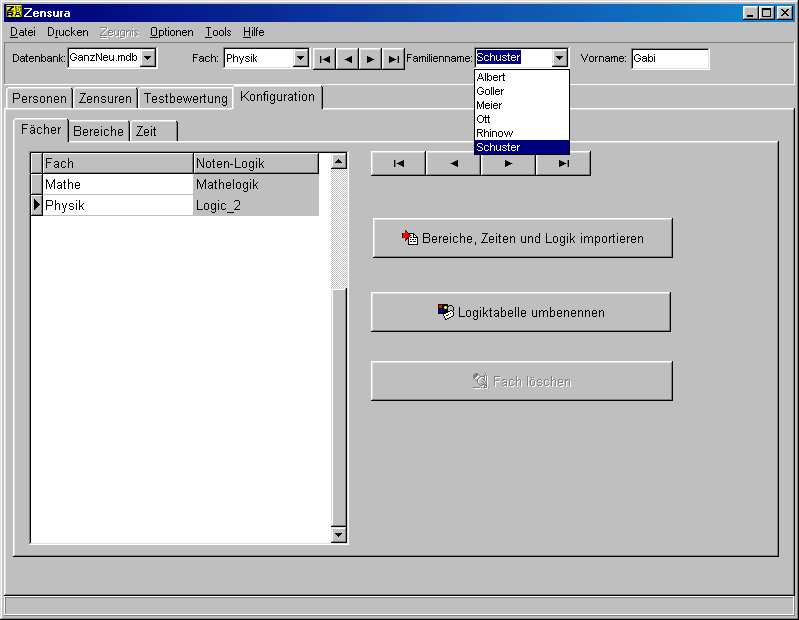Jump to last subject in Fächer panel navigator

[564, 164]
